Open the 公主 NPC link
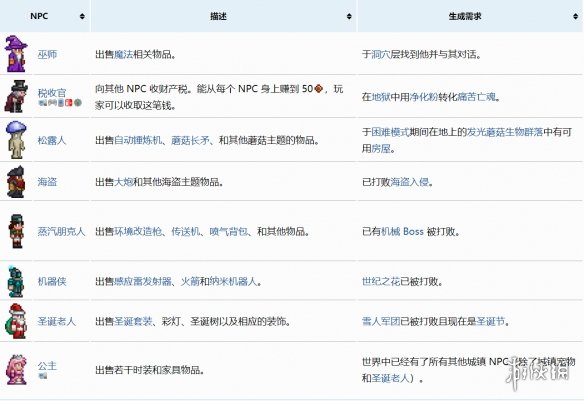This screenshot has height=401, width=584. 47,366
